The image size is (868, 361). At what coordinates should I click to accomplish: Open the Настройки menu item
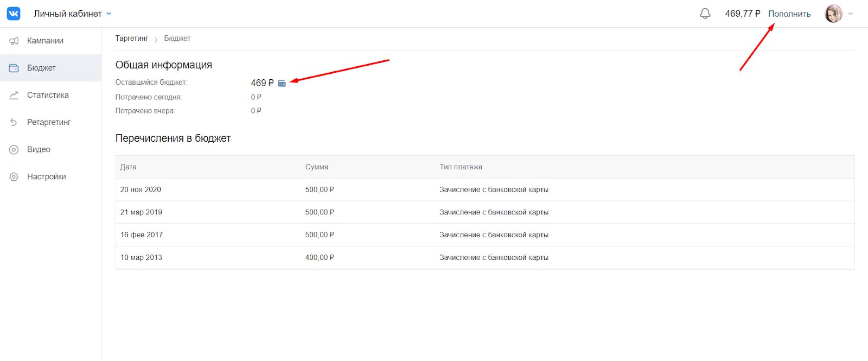click(46, 176)
